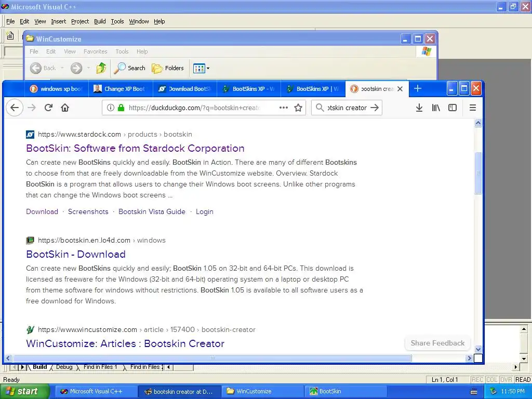Click Login sublink under Stardock result

click(205, 212)
